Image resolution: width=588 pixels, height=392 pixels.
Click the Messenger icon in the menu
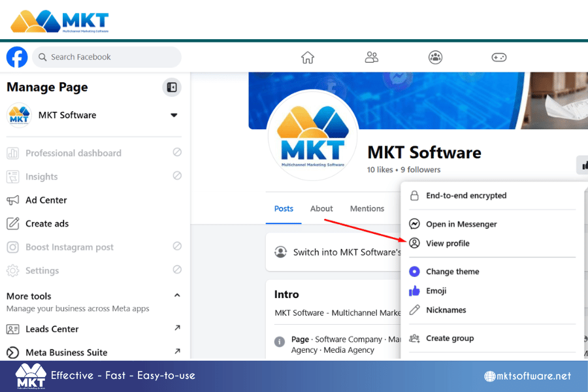tap(414, 224)
